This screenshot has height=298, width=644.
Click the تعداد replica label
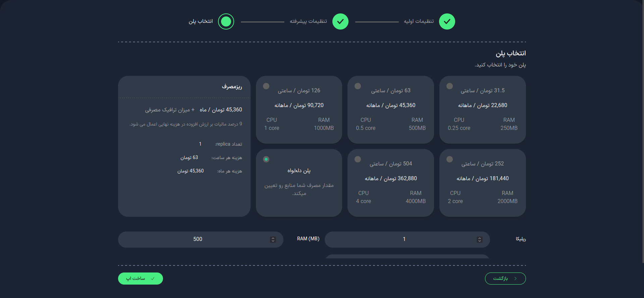[x=228, y=144]
